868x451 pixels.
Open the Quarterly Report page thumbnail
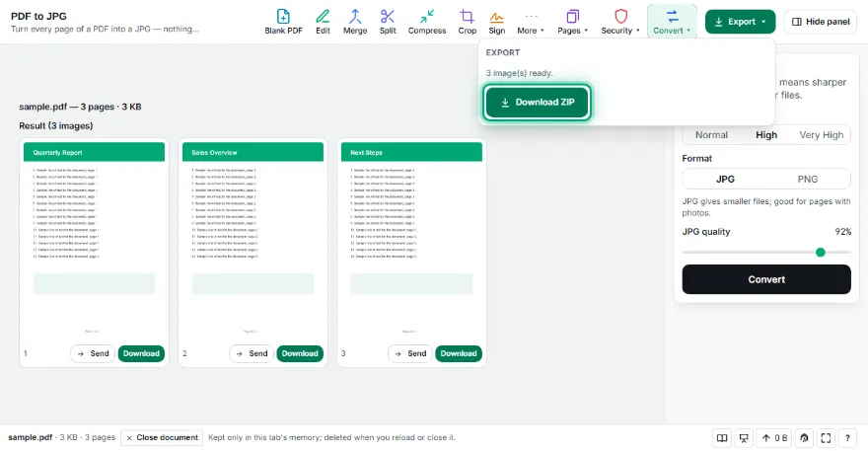(94, 241)
